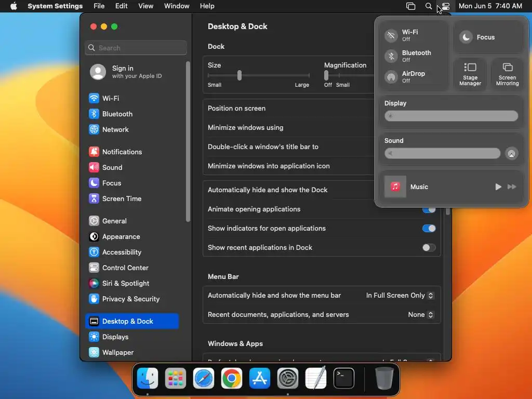Open Screen Mirroring in Control Center
Viewport: 532px width, 399px height.
click(507, 74)
